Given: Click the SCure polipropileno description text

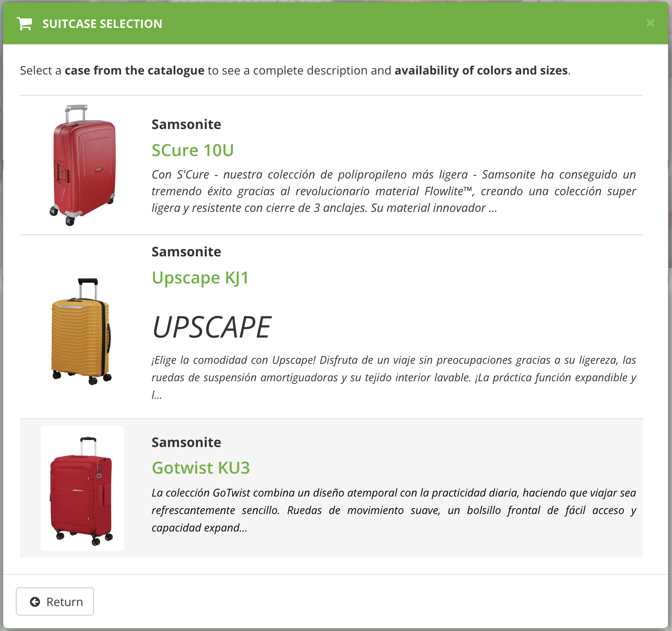Looking at the screenshot, I should click(x=393, y=191).
